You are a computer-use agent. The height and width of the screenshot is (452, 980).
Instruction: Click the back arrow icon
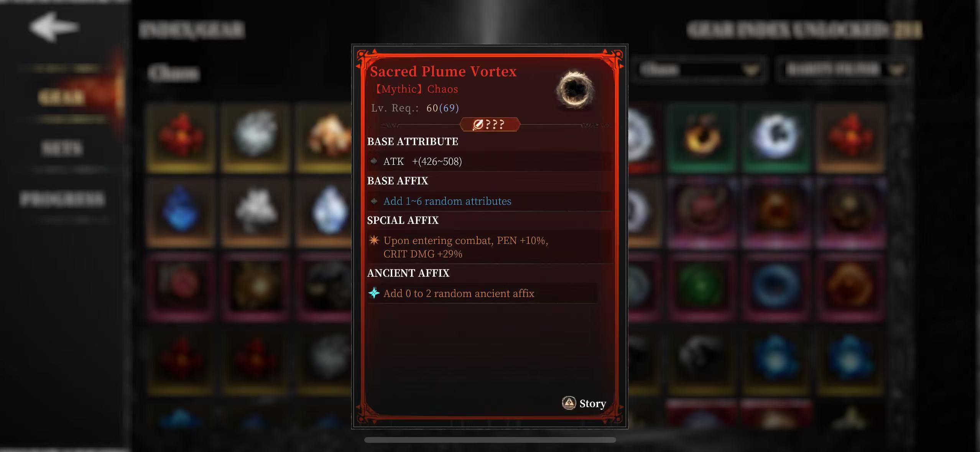coord(54,27)
